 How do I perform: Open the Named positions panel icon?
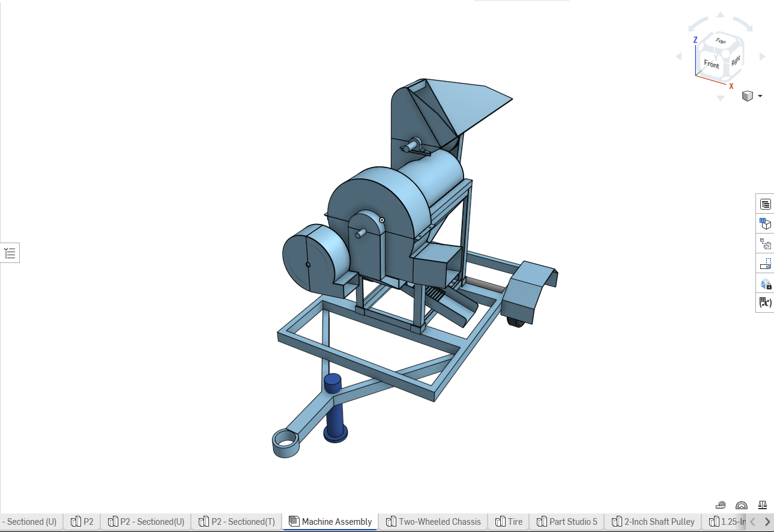(765, 263)
